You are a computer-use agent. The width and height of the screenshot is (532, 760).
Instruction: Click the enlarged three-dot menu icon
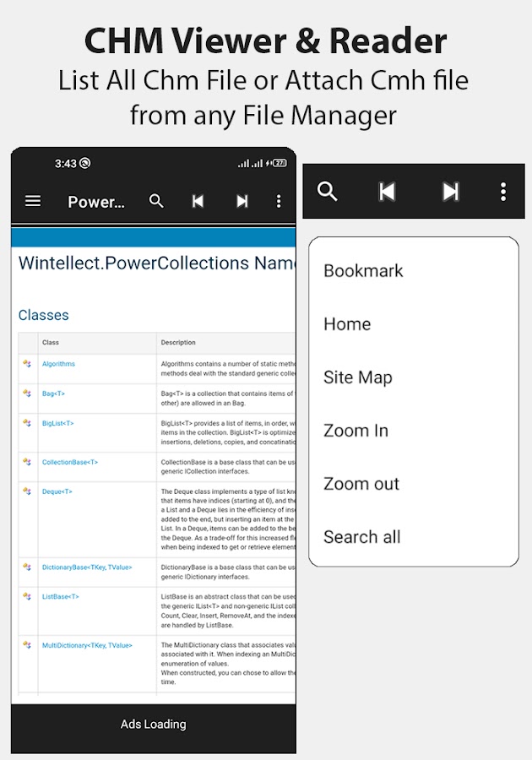point(503,192)
